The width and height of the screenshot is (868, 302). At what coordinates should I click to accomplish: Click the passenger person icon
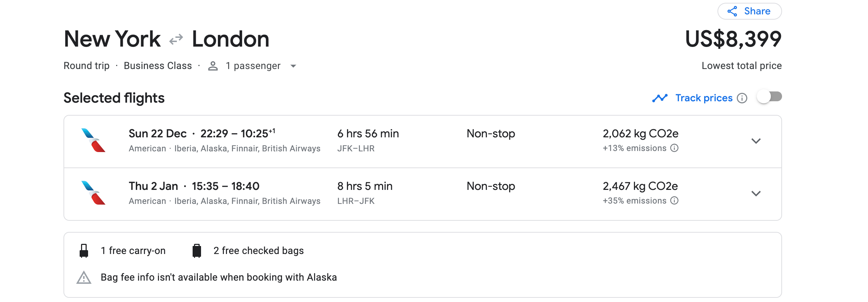pyautogui.click(x=213, y=66)
